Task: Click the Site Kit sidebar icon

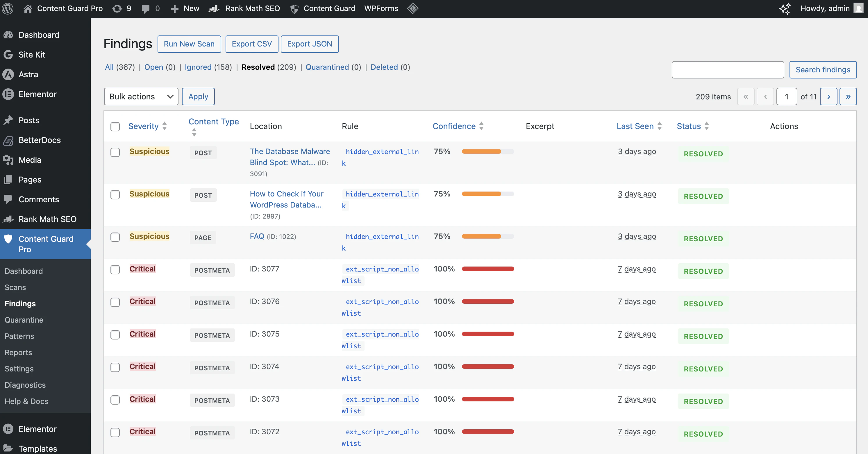Action: pyautogui.click(x=8, y=54)
